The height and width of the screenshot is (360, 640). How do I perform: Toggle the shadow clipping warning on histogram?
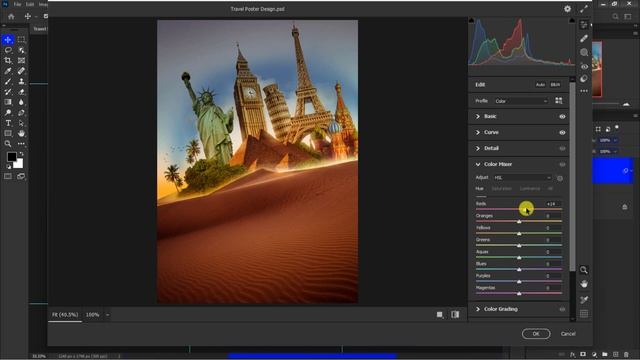[471, 20]
